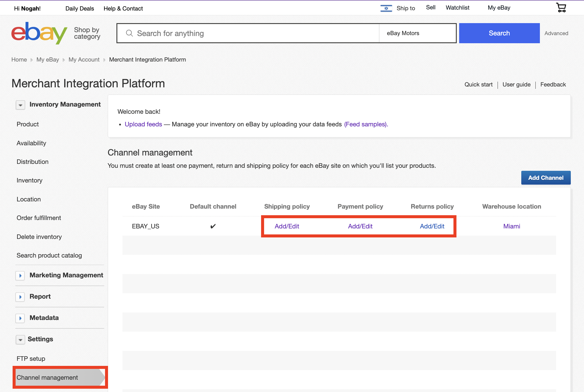Open Distribution in the sidebar
This screenshot has width=584, height=392.
32,162
